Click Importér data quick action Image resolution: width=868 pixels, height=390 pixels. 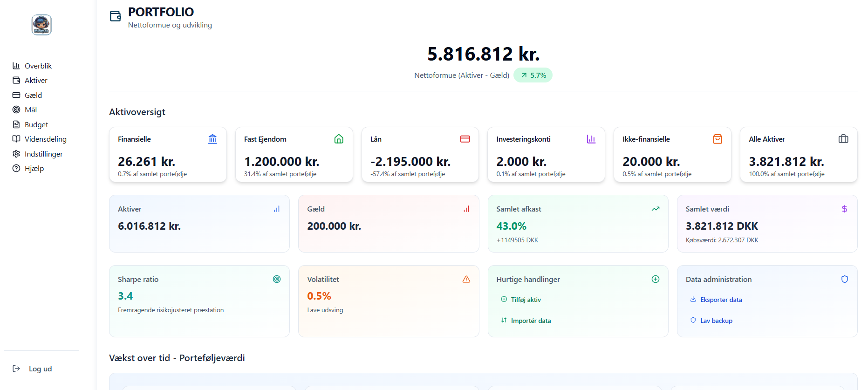[x=530, y=321]
